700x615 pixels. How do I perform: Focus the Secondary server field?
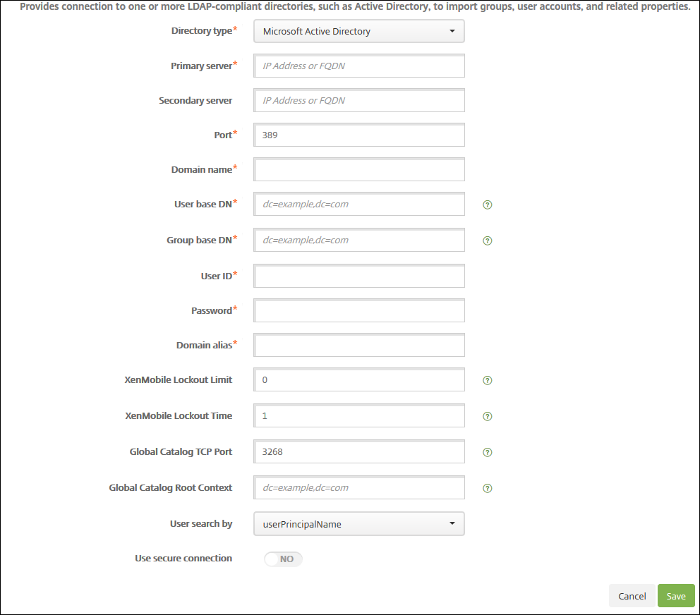click(358, 100)
